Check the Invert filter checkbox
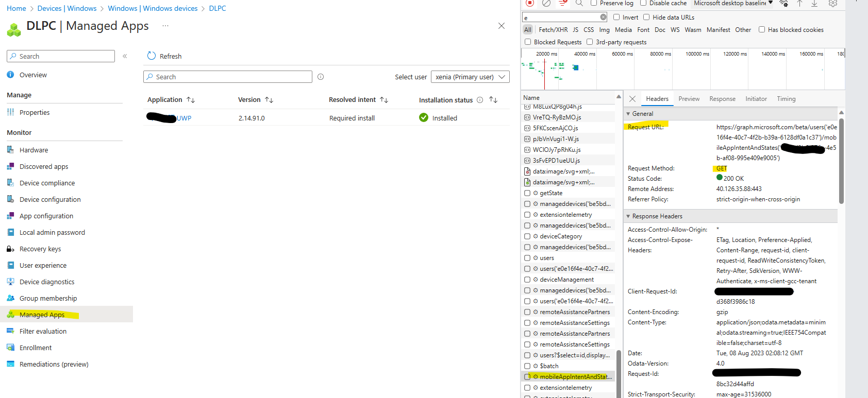868x398 pixels. [616, 17]
